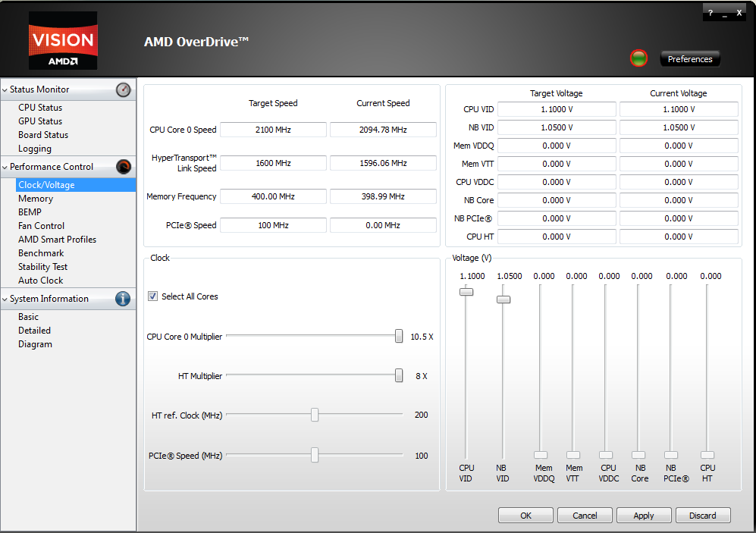Viewport: 756px width, 533px height.
Task: Click the NB PCIe voltage slider handle
Action: [x=671, y=455]
